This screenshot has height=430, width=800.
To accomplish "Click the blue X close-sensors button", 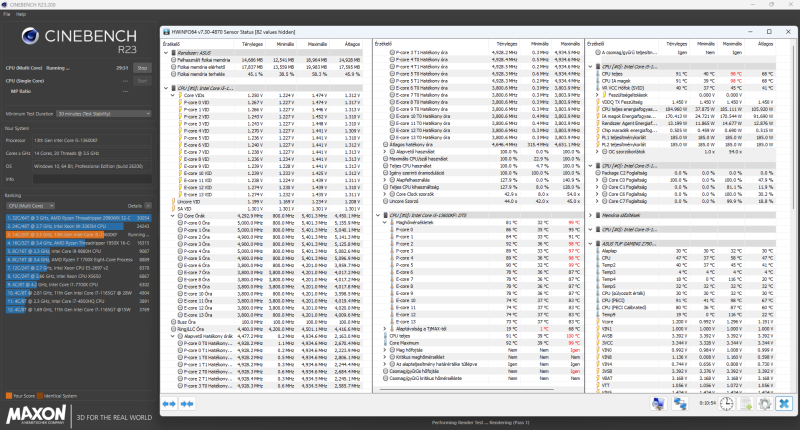I will pos(784,404).
